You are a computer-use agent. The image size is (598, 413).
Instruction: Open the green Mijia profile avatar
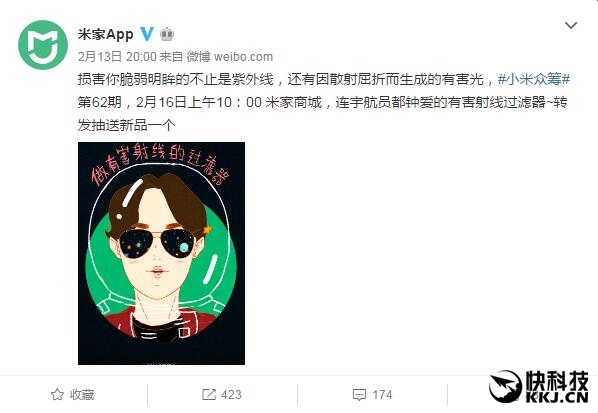(43, 45)
